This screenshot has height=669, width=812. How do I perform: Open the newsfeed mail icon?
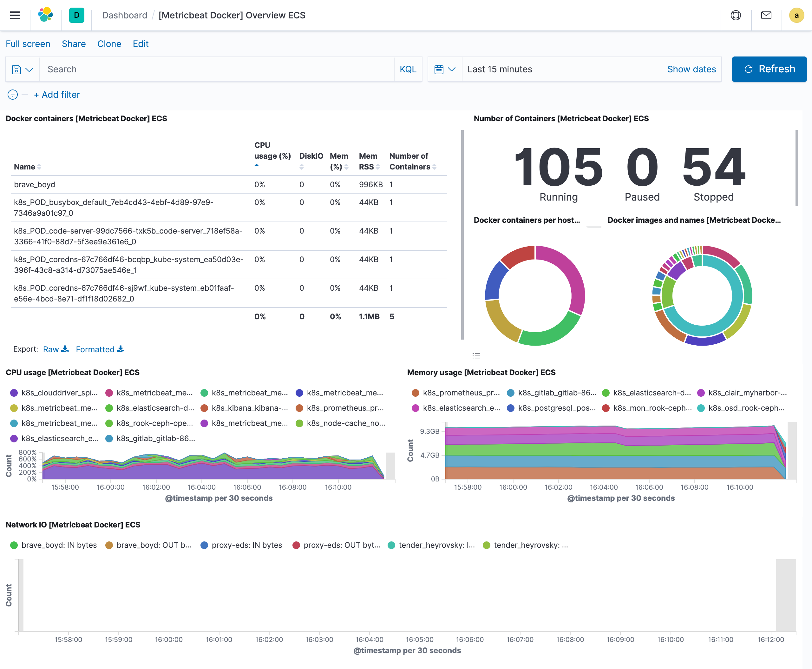tap(766, 15)
